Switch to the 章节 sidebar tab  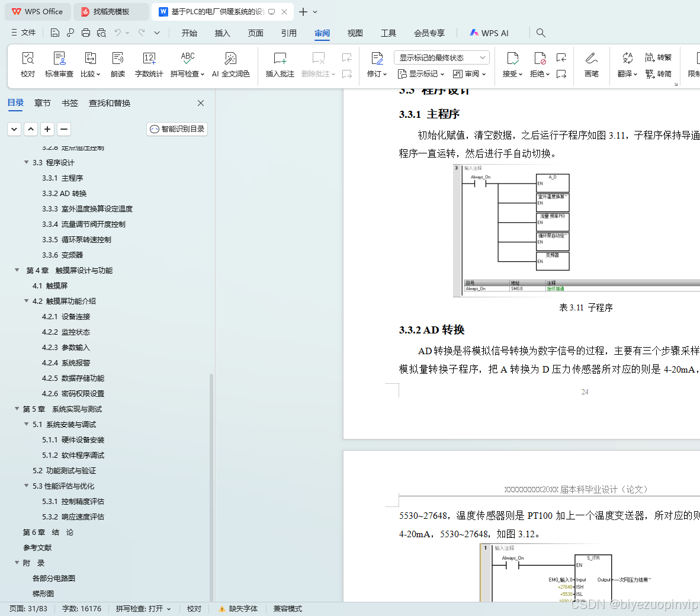click(43, 103)
